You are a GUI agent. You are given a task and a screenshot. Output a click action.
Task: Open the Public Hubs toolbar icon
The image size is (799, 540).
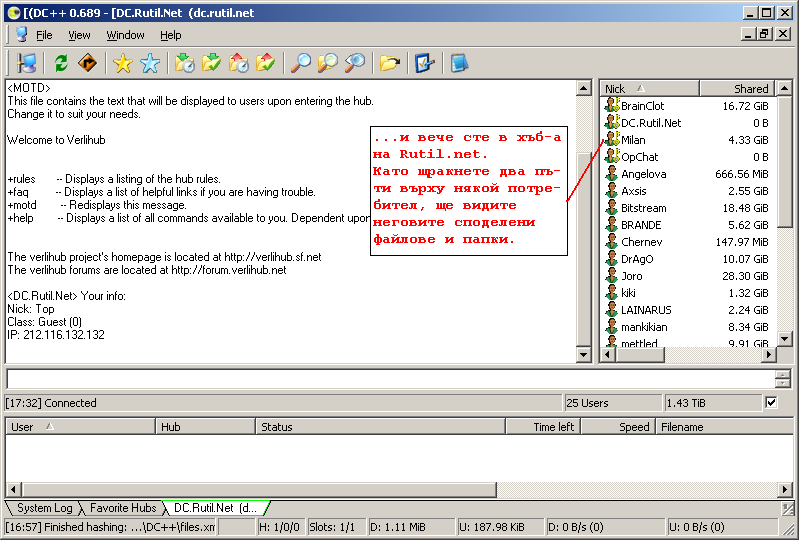pos(25,63)
